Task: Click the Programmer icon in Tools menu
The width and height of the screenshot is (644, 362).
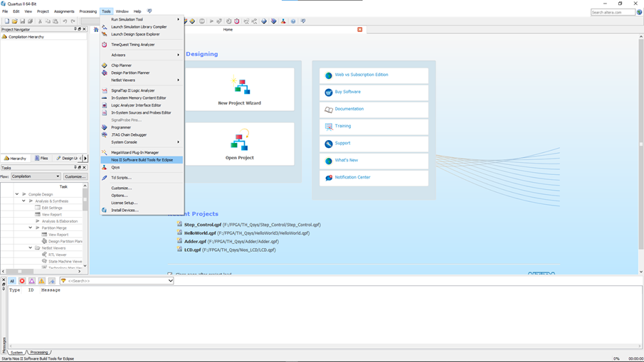Action: coord(105,127)
